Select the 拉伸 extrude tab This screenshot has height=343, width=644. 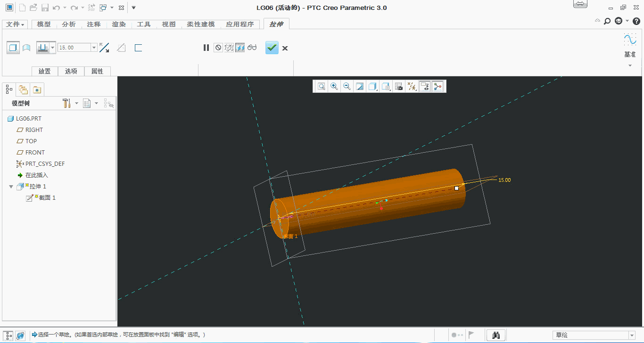(x=276, y=24)
